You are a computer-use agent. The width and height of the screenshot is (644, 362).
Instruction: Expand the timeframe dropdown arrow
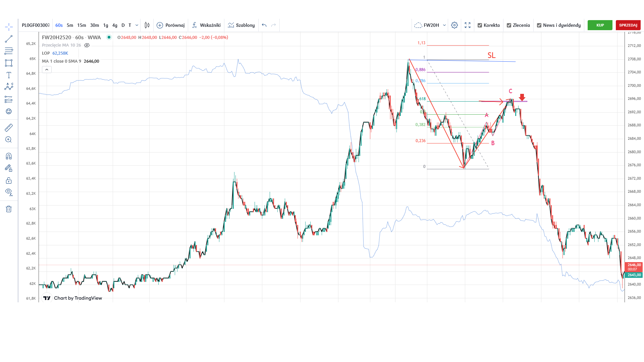[137, 25]
